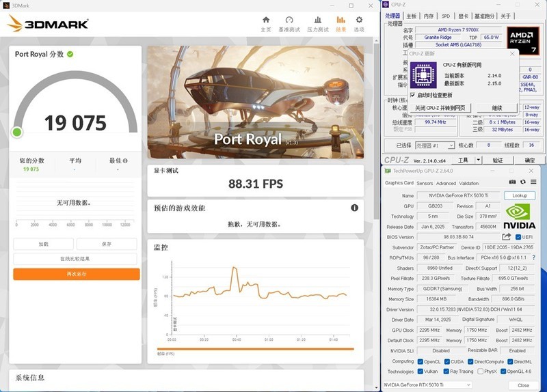547x392 pixels.
Task: Open the stress test (压力测试) icon
Action: pyautogui.click(x=317, y=20)
